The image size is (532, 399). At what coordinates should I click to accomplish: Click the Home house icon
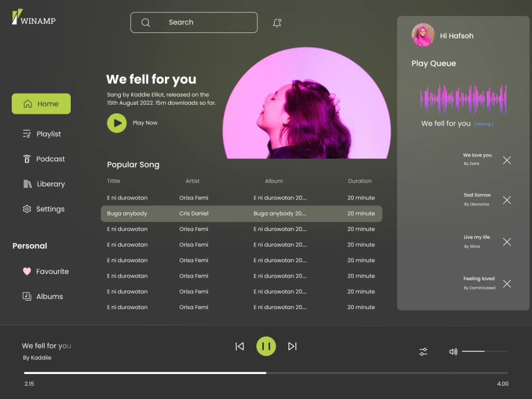(x=28, y=104)
